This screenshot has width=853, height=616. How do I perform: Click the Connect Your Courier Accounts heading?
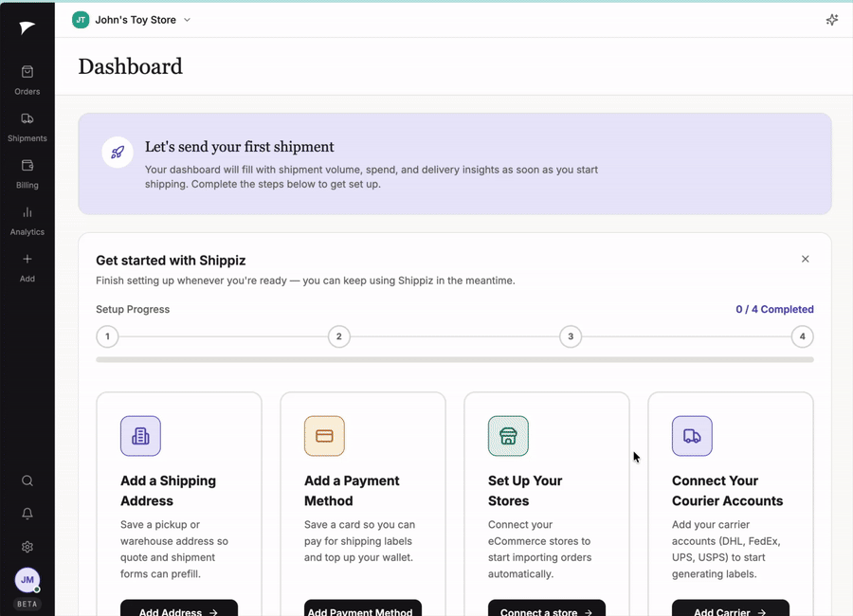[x=727, y=491]
